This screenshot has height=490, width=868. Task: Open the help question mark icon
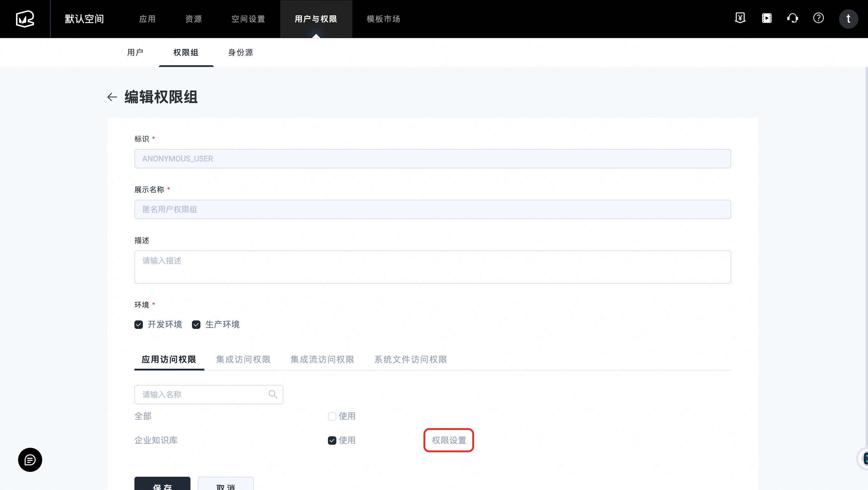pos(819,18)
